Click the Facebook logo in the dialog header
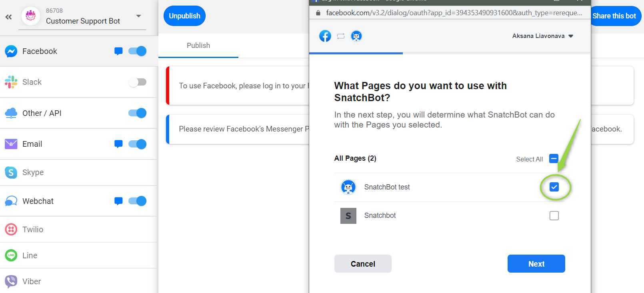The height and width of the screenshot is (293, 644). pos(325,36)
